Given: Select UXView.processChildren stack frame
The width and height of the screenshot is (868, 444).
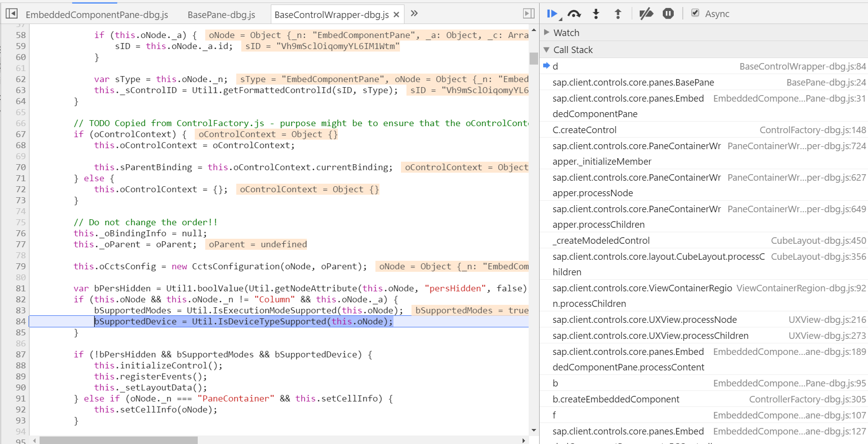Looking at the screenshot, I should 651,335.
